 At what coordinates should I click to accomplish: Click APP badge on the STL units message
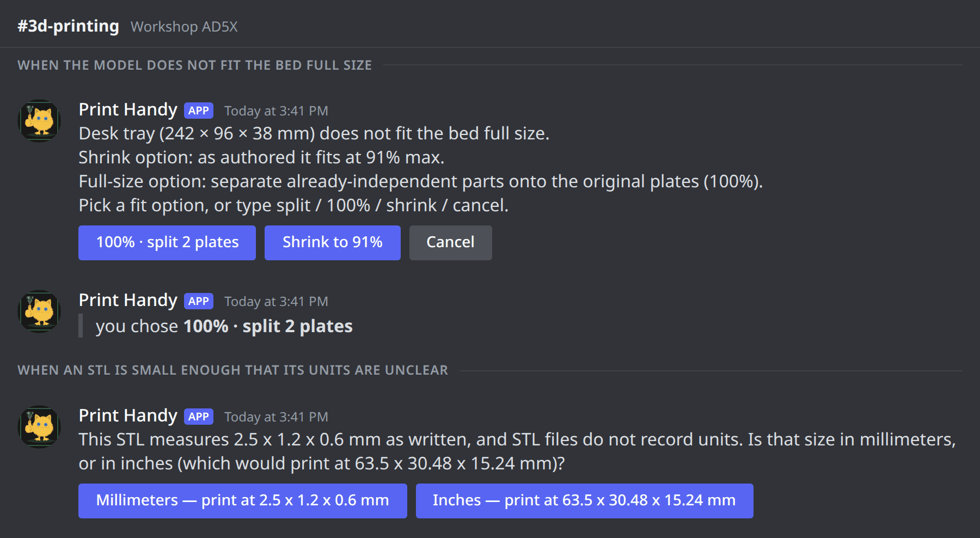click(199, 417)
